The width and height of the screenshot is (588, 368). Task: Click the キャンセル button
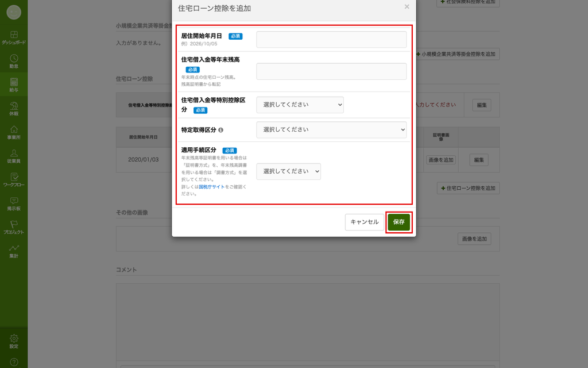click(365, 222)
